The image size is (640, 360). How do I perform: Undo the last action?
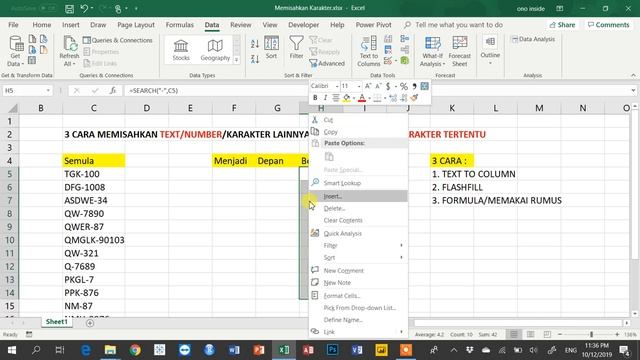(x=84, y=8)
